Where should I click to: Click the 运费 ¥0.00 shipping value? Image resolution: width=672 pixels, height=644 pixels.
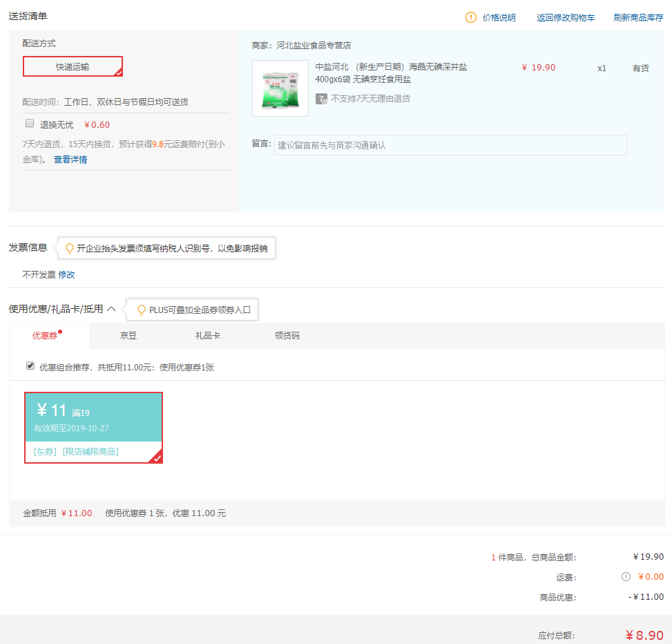pos(651,577)
